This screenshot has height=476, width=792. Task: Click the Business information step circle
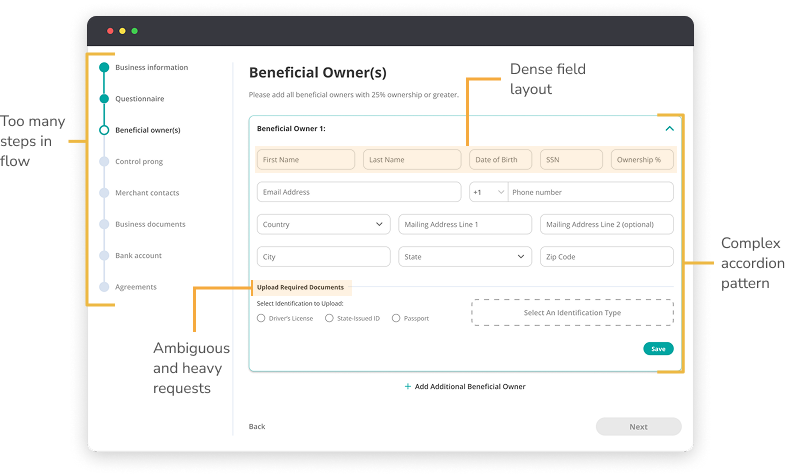(104, 67)
